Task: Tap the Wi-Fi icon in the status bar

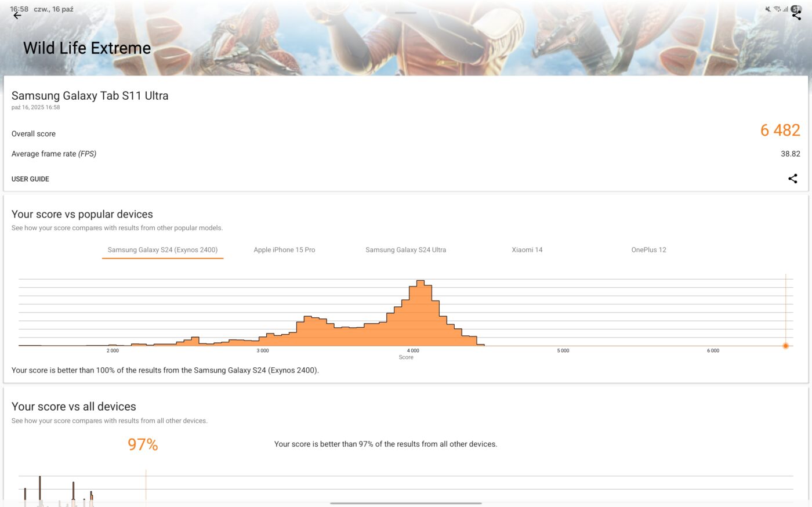Action: click(777, 9)
